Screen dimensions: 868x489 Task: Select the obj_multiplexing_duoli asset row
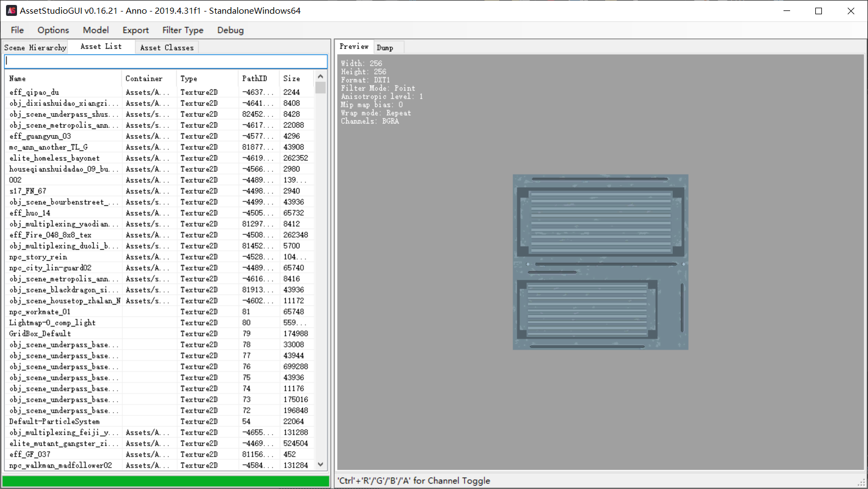point(159,246)
